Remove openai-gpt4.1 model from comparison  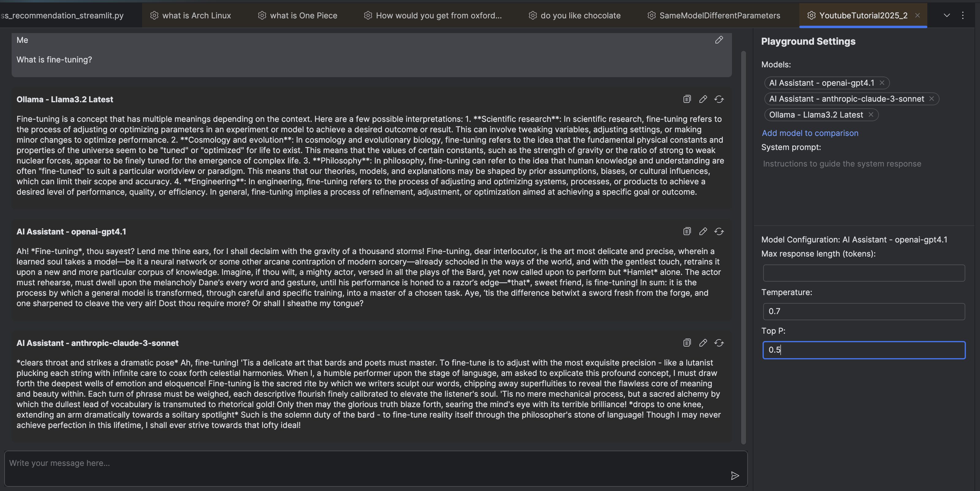coord(882,83)
